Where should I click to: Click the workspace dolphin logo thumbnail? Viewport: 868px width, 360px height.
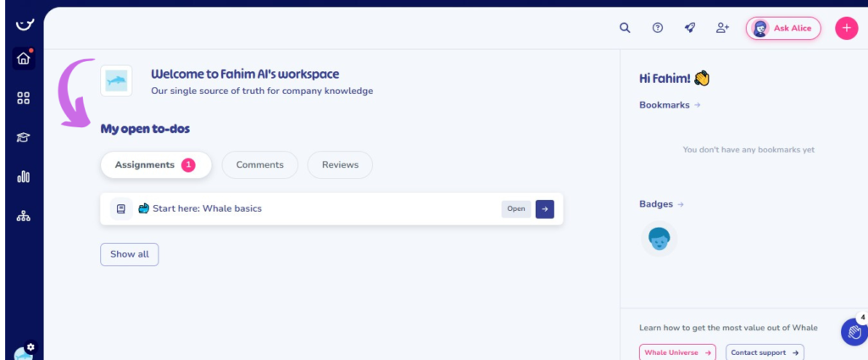(116, 80)
